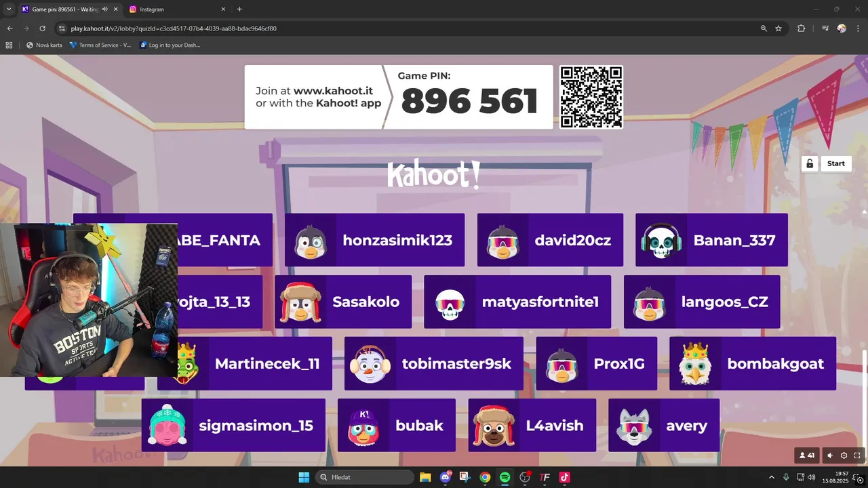Click the L4avish player name
The width and height of the screenshot is (868, 488).
555,426
